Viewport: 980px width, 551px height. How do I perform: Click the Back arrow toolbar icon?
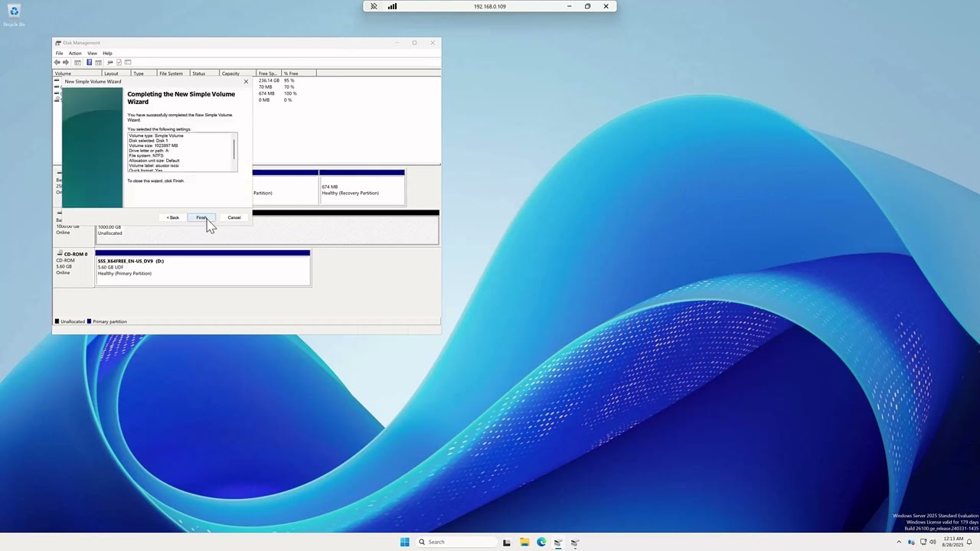(57, 62)
